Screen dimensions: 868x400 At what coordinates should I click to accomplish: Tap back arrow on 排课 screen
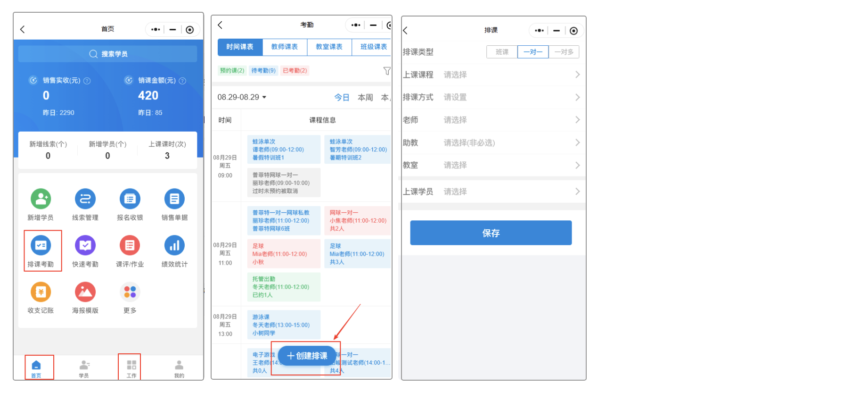tap(405, 30)
